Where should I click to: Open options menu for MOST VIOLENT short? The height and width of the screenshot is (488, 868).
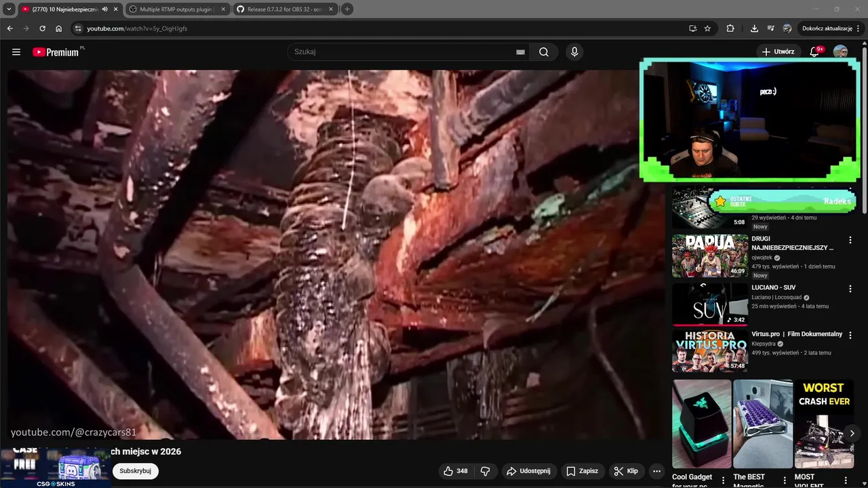846,481
